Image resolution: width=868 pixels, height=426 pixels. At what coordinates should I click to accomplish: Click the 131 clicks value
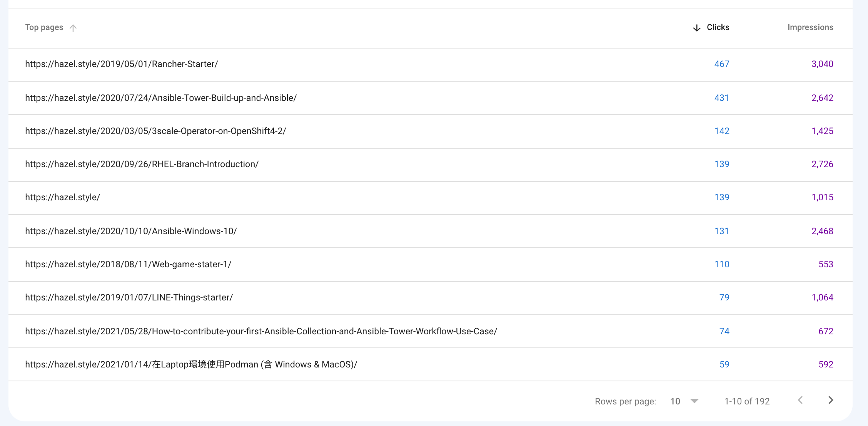click(722, 231)
